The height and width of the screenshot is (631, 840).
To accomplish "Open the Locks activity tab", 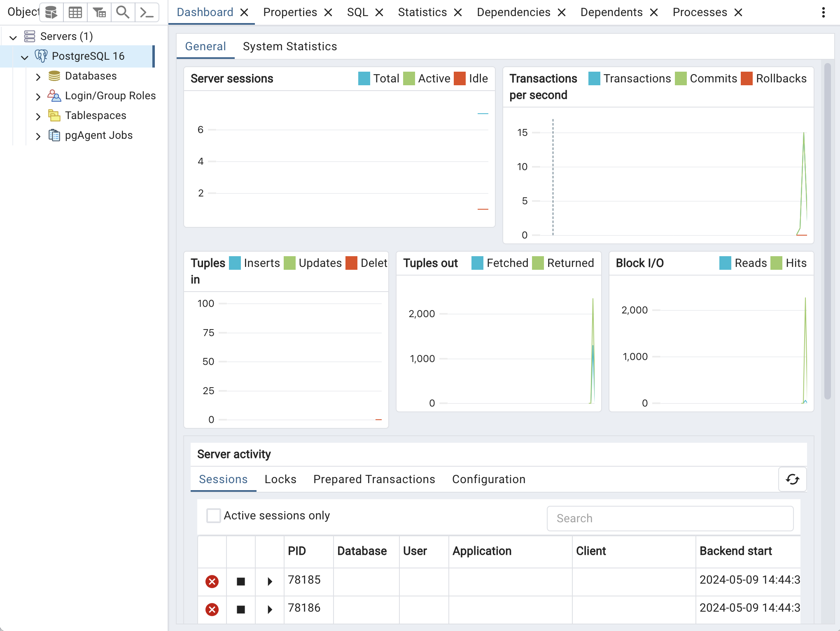I will (280, 479).
